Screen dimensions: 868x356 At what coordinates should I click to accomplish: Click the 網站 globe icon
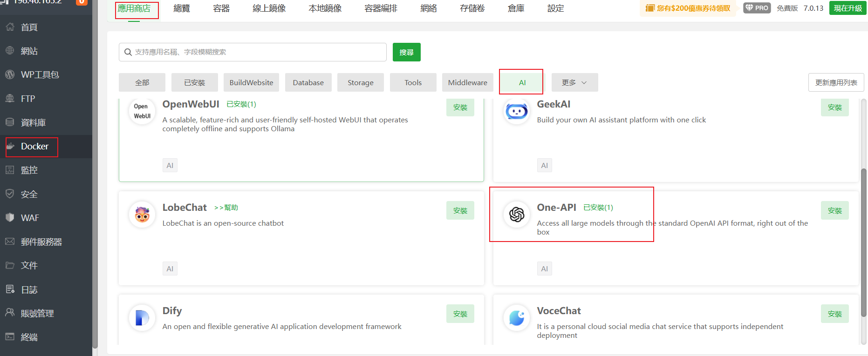pyautogui.click(x=10, y=51)
